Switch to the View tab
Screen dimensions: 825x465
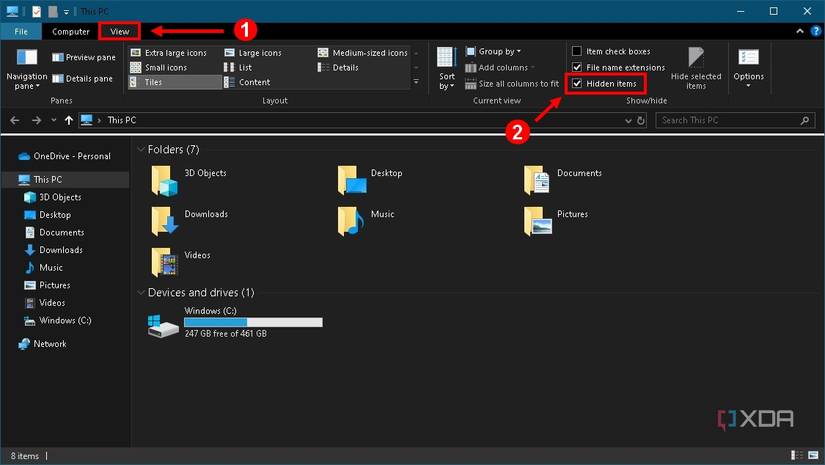(119, 32)
